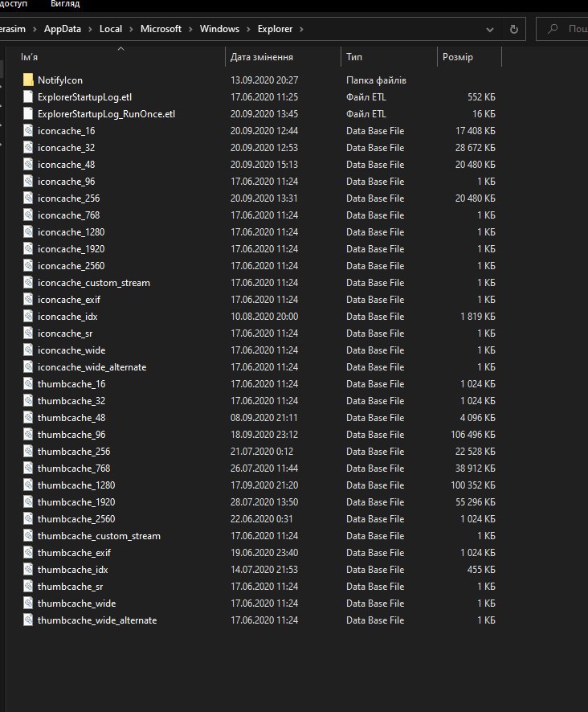Click the iconcache_32 file icon
The image size is (588, 712).
click(x=28, y=148)
